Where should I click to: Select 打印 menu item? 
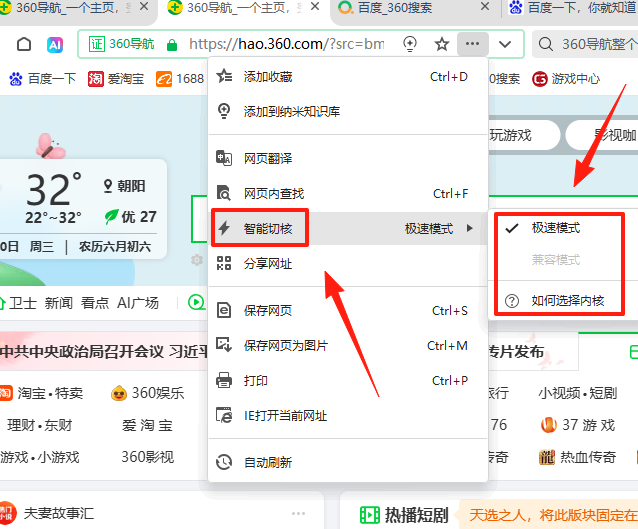(x=348, y=380)
